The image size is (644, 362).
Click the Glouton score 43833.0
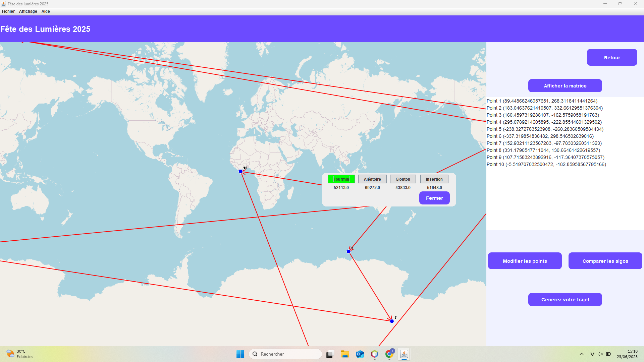click(x=403, y=188)
